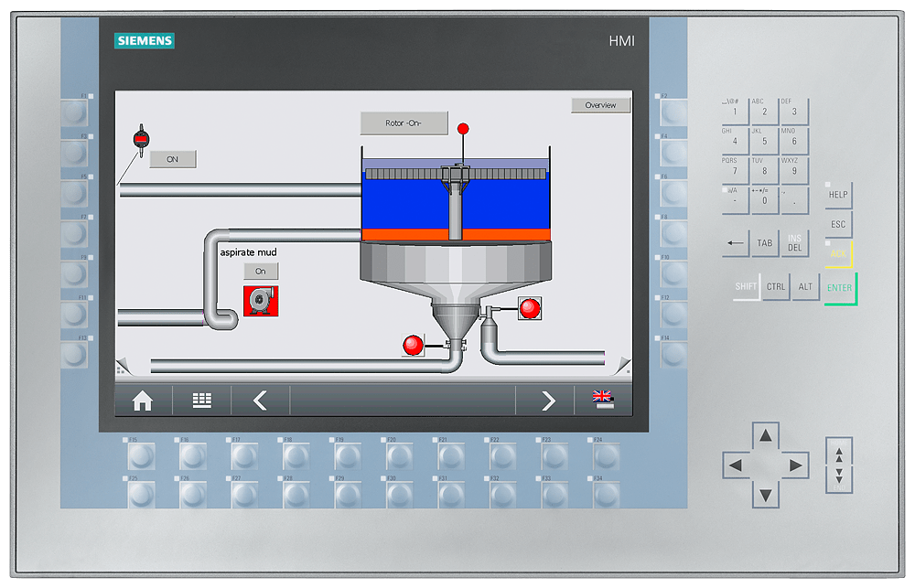
Task: Toggle the On button under aspirate mud
Action: click(261, 272)
